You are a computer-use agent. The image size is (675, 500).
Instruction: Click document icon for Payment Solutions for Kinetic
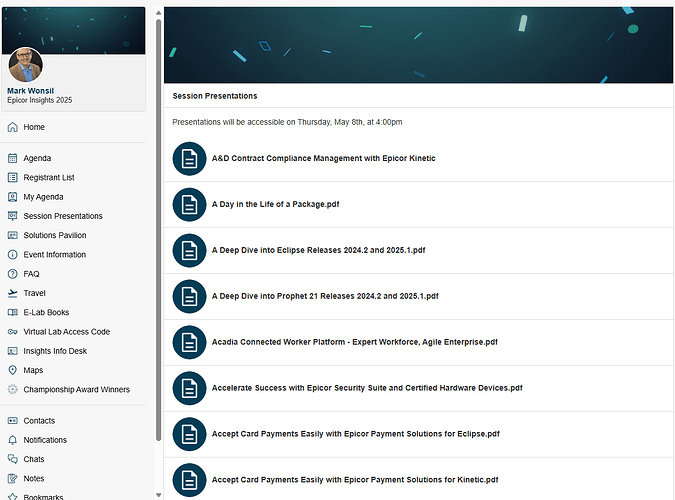click(189, 480)
